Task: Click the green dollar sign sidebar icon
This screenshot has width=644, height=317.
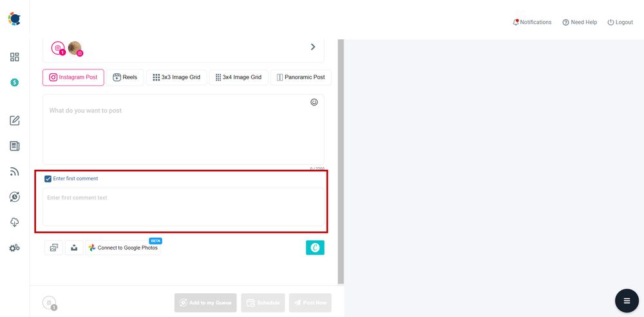Action: (14, 82)
